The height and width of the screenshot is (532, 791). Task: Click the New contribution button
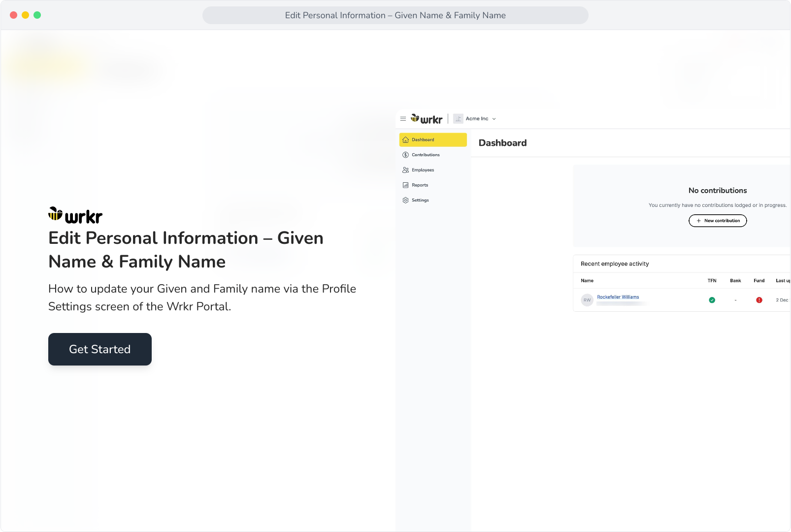718,221
